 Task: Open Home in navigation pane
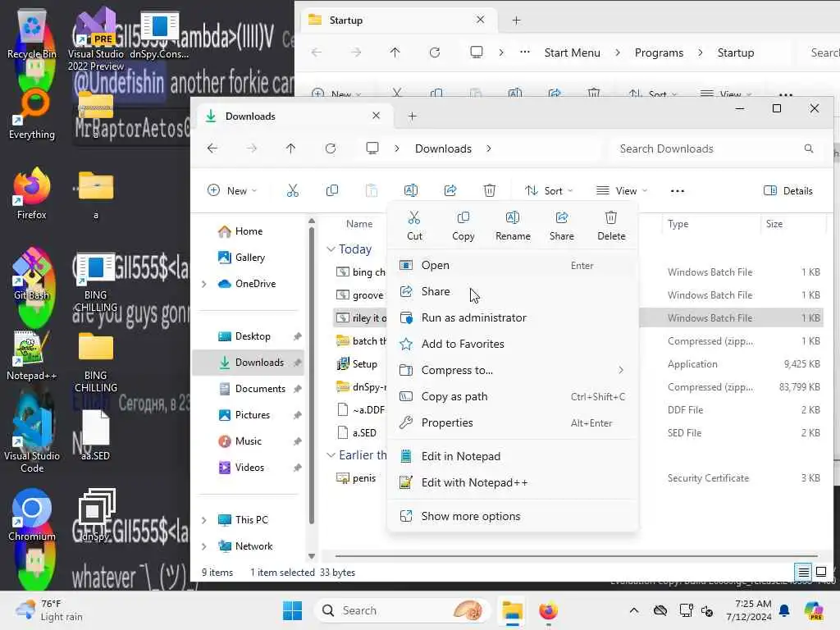point(248,231)
